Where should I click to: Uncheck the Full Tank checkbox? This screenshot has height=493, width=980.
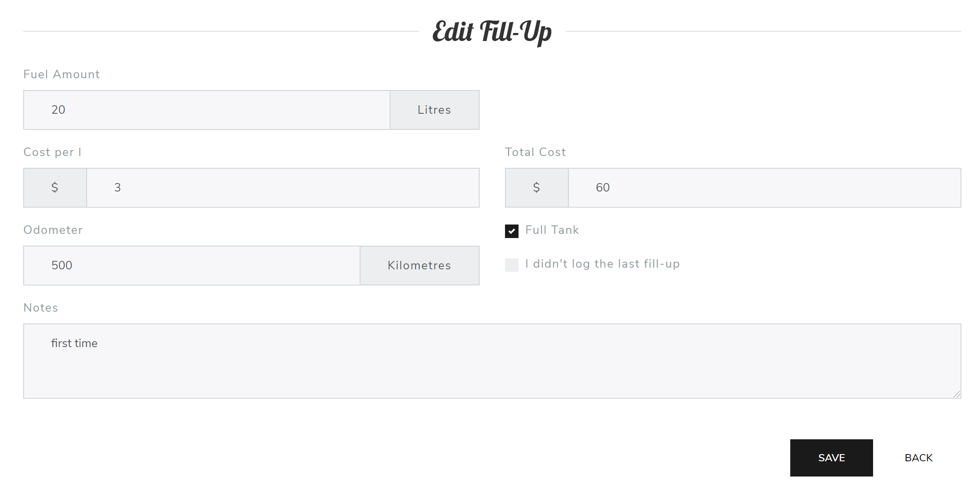point(511,231)
